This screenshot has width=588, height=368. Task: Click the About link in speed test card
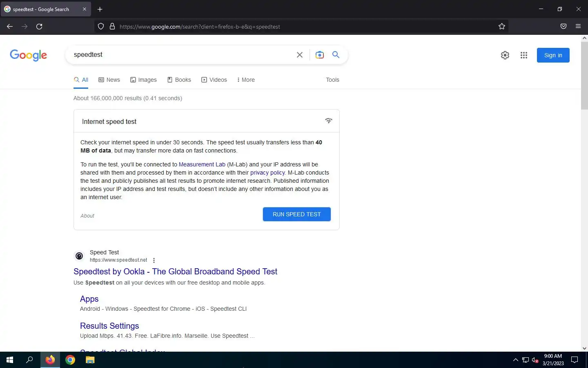tap(87, 216)
